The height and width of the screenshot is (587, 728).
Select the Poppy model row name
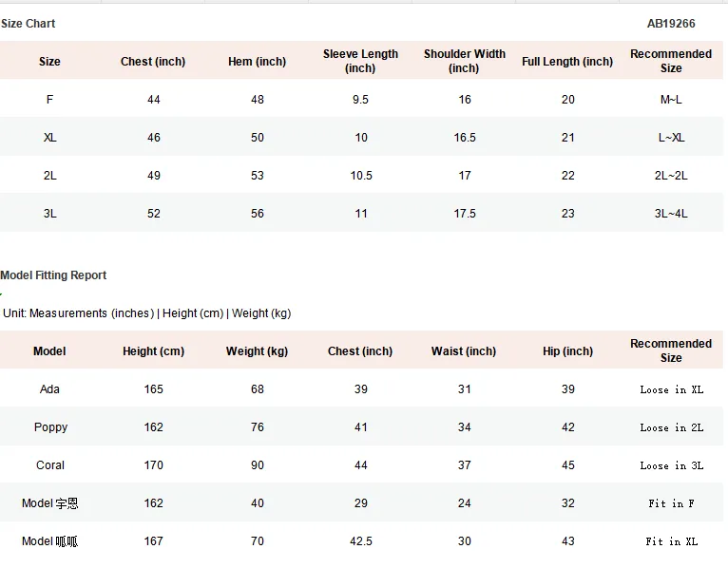click(50, 427)
